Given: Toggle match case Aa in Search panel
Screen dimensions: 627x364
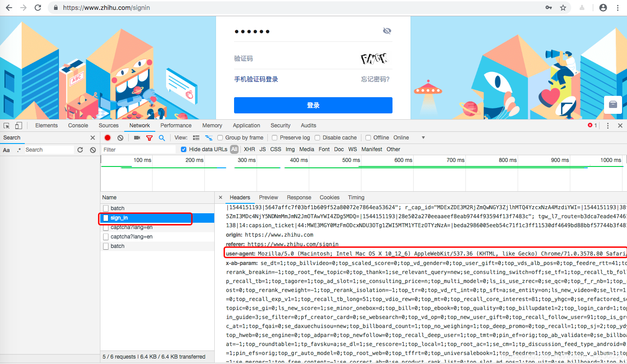Looking at the screenshot, I should (6, 150).
